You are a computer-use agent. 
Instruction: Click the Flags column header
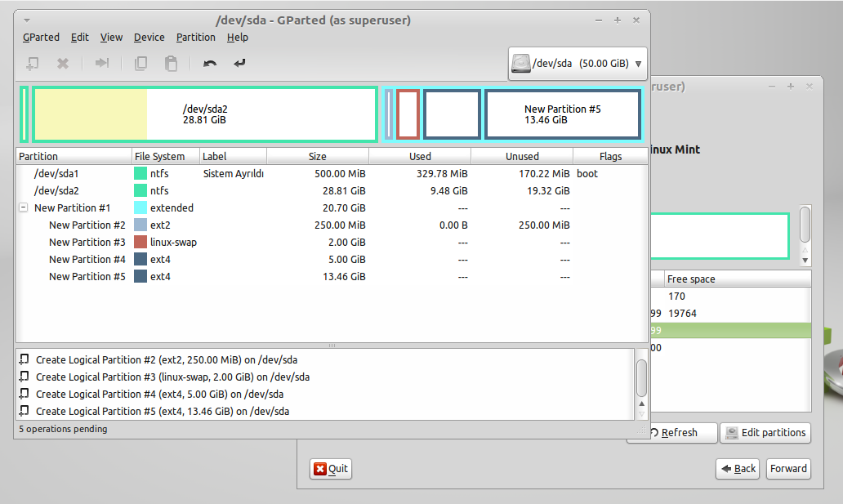[x=610, y=157]
